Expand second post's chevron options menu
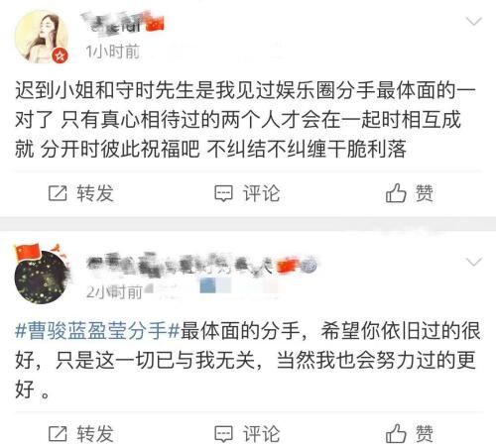The image size is (496, 448). click(473, 263)
